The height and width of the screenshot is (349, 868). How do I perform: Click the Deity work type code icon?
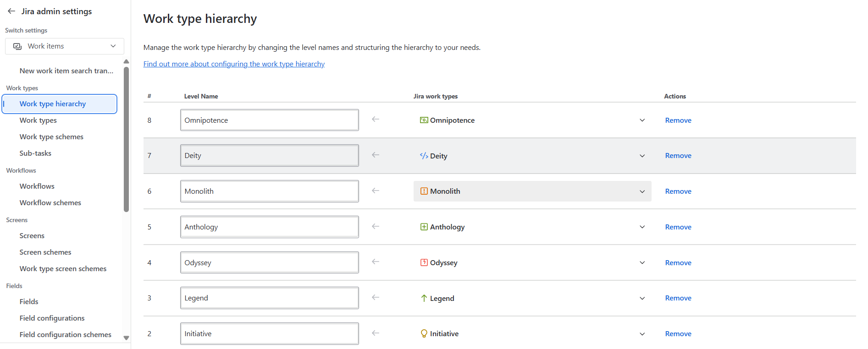point(424,156)
